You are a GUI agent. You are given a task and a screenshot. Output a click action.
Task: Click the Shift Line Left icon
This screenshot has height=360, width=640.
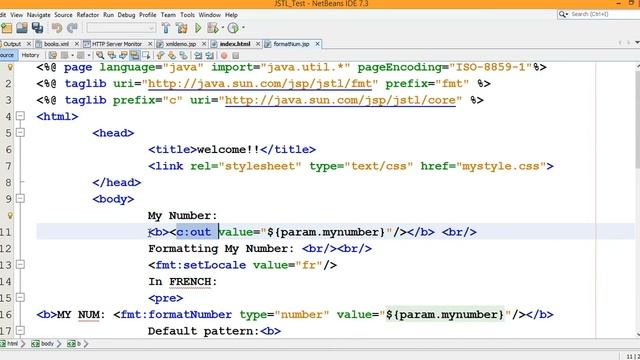[x=198, y=55]
